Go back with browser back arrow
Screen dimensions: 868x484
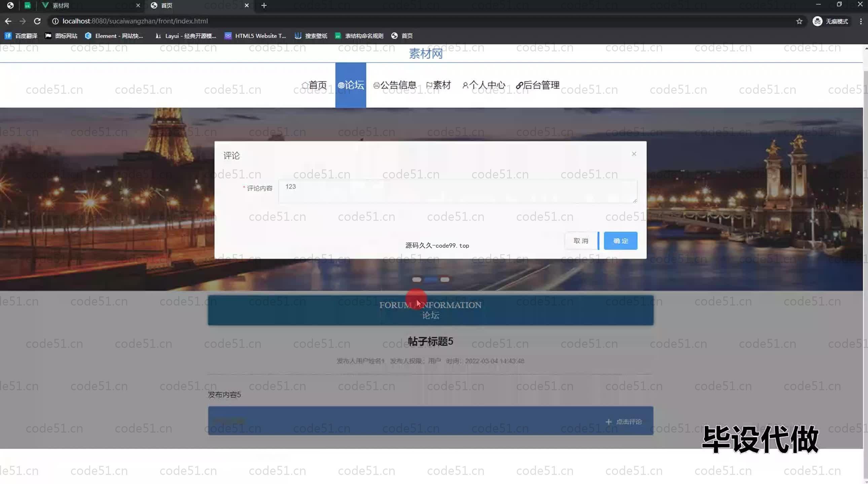(x=8, y=21)
